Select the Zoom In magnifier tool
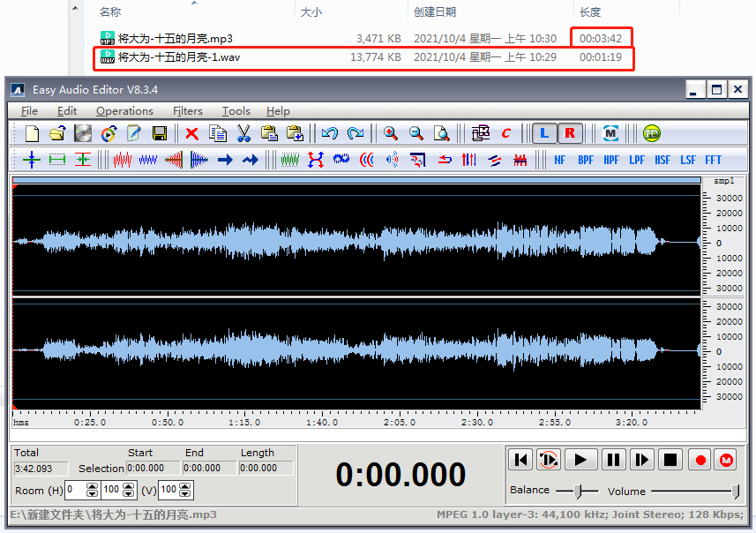 pyautogui.click(x=391, y=133)
